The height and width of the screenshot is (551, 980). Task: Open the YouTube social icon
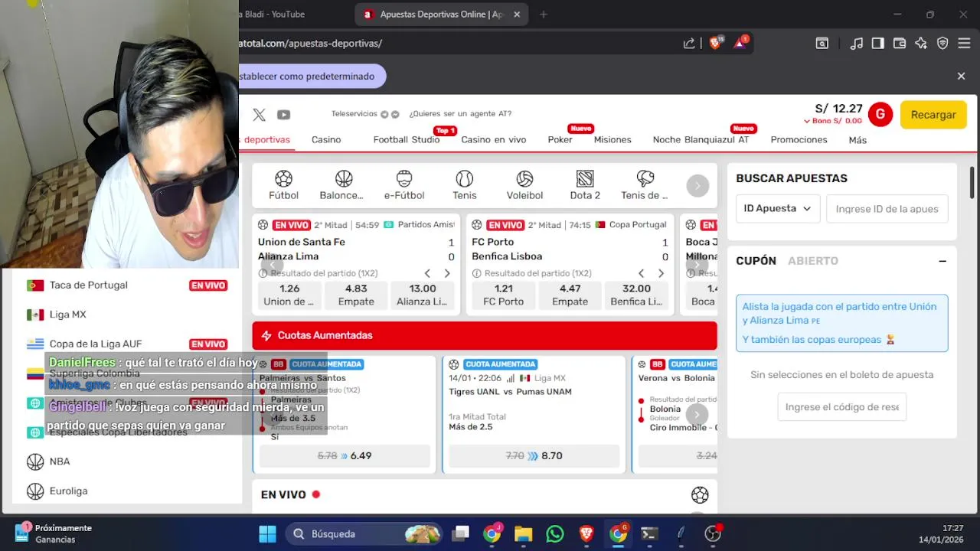coord(283,115)
